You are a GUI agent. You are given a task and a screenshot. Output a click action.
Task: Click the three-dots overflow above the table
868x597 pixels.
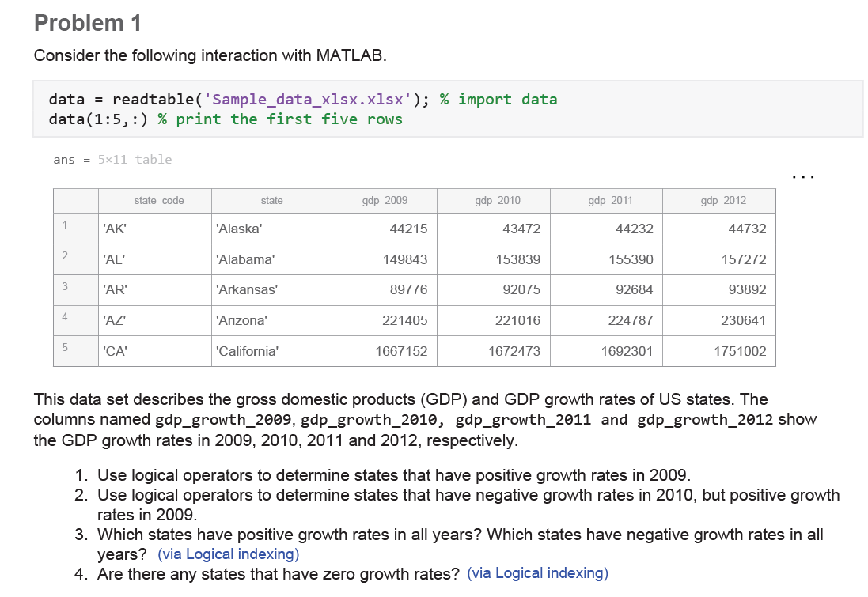[x=802, y=177]
